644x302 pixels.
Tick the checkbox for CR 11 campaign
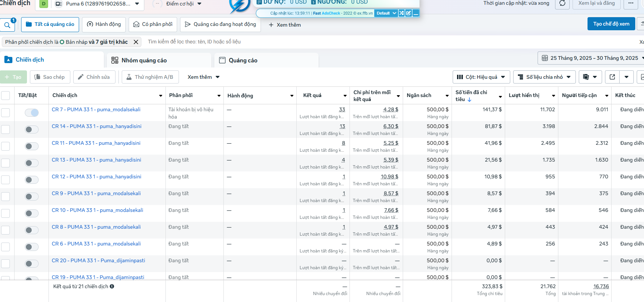5,146
